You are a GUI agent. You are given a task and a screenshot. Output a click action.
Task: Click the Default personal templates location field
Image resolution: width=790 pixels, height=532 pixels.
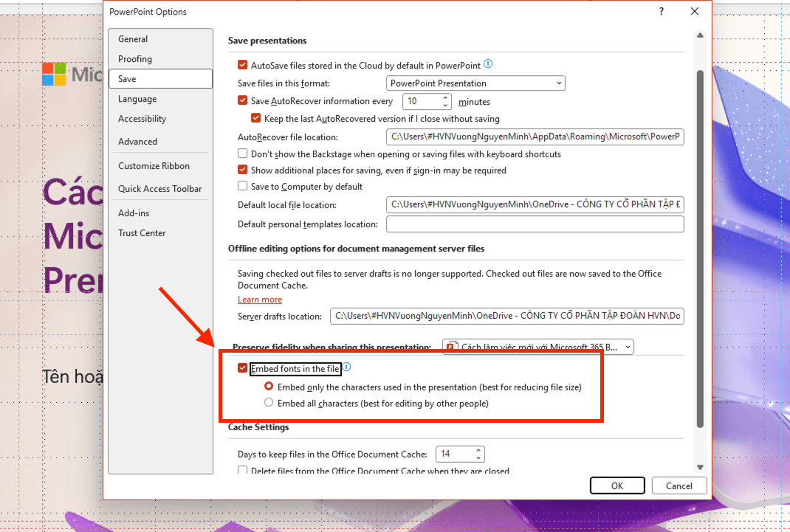[x=535, y=224]
